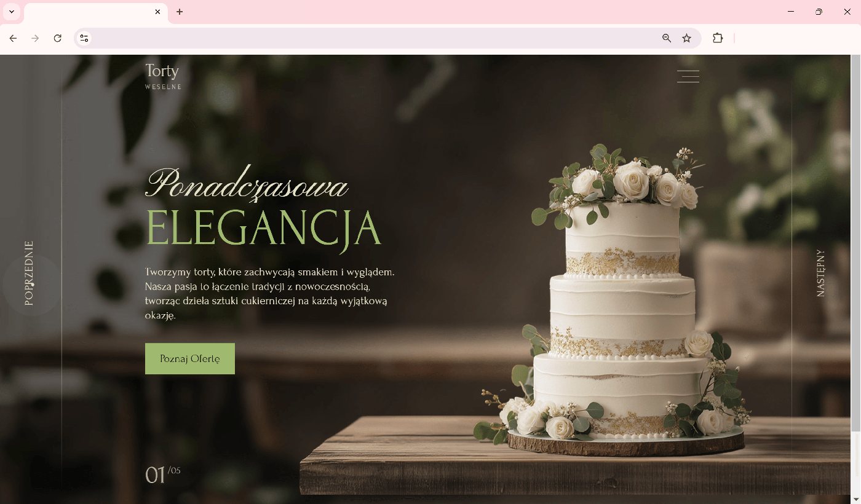Viewport: 861px width, 504px height.
Task: Bookmark this page with the star icon
Action: tap(687, 38)
